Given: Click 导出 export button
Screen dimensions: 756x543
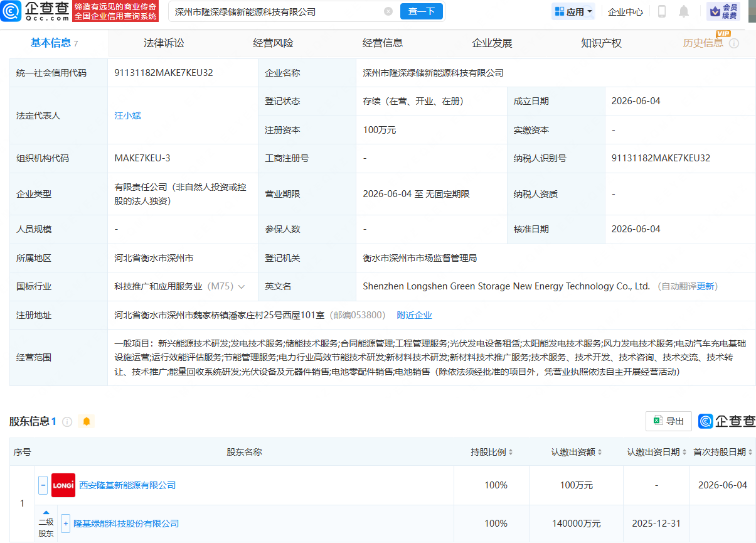Looking at the screenshot, I should click(x=669, y=421).
